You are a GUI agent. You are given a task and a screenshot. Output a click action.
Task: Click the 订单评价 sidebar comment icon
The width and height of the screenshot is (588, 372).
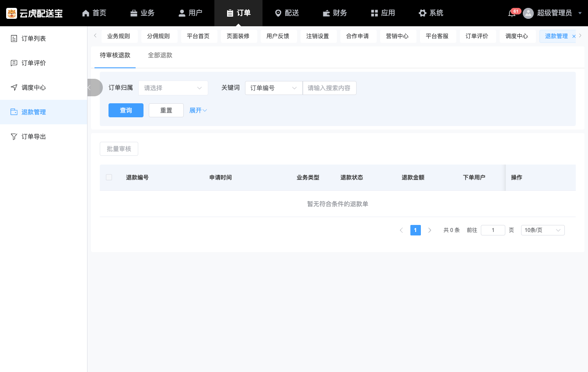(x=14, y=63)
